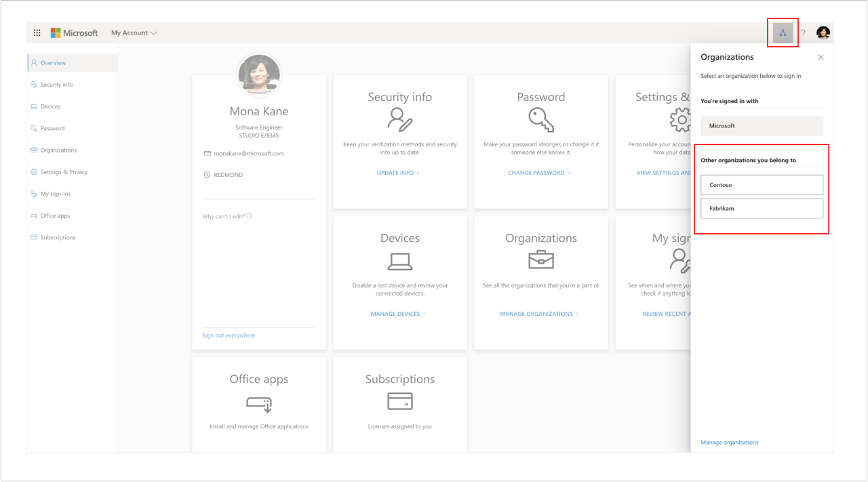Open the help question mark icon

click(x=803, y=32)
